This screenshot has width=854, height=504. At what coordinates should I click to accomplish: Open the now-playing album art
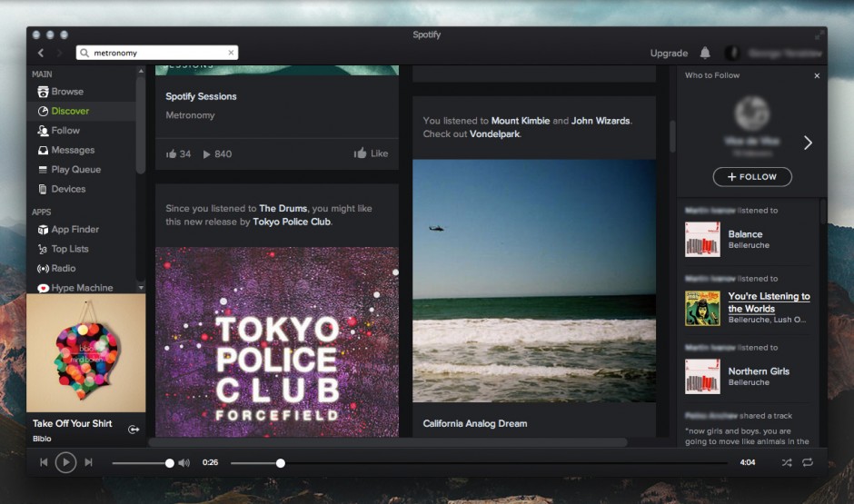tap(86, 353)
